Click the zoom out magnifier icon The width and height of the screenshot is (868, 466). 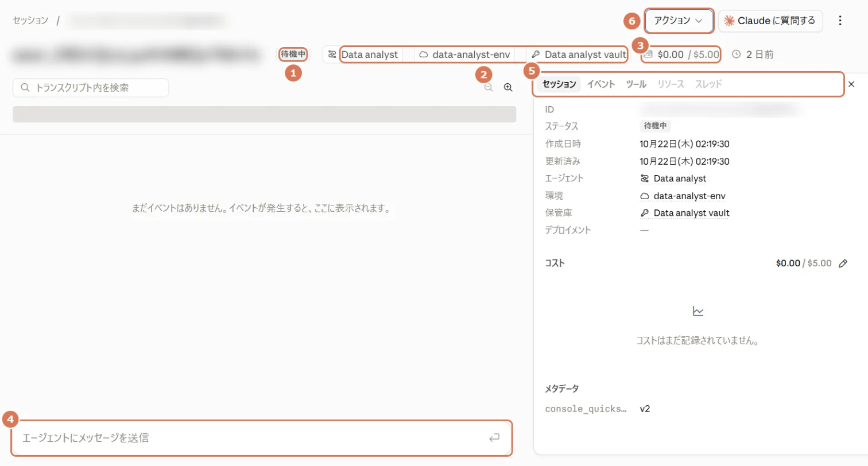click(489, 87)
